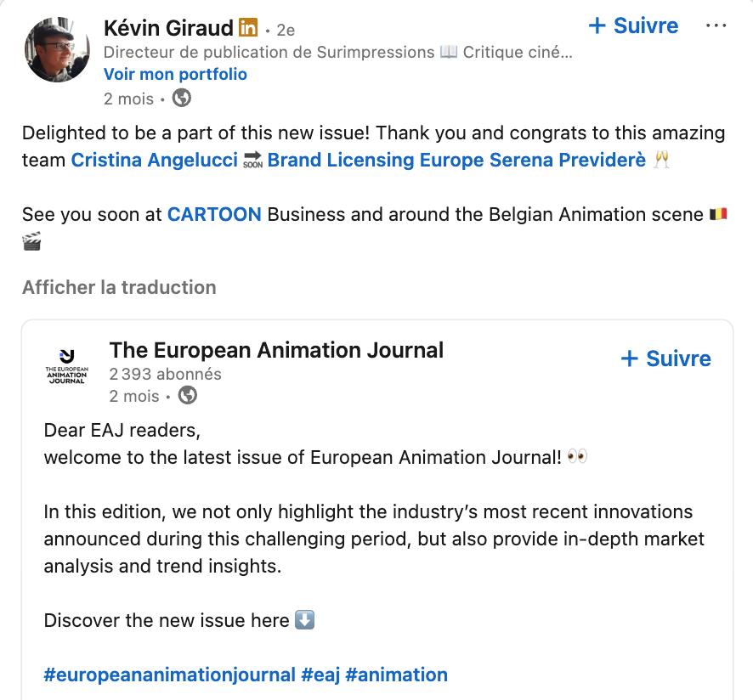Click the globe visibility icon under Kévin Giraud
The height and width of the screenshot is (700, 753).
pos(182,99)
